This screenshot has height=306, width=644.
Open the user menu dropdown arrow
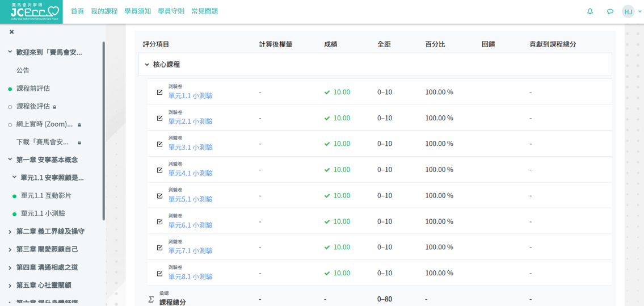tap(639, 11)
